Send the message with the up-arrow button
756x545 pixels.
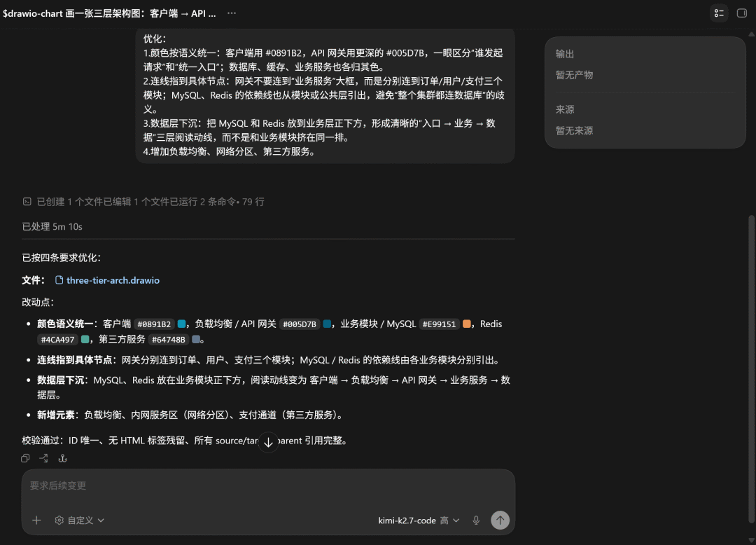coord(500,520)
